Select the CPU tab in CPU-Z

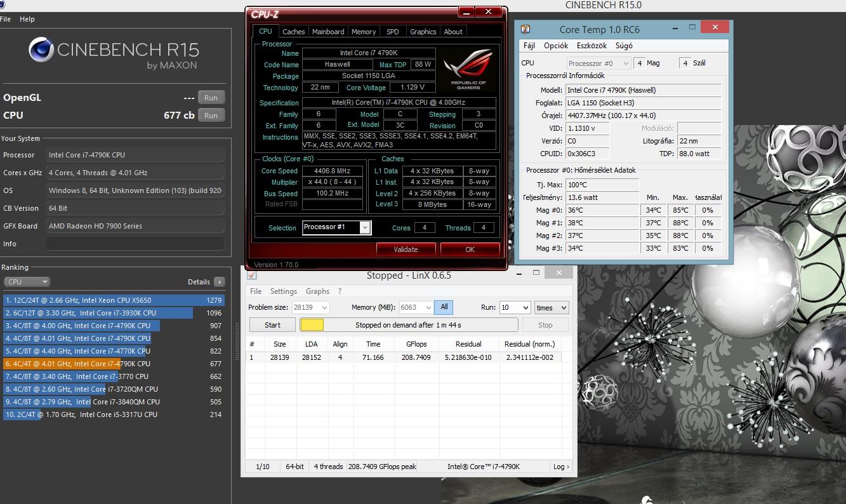click(x=265, y=31)
